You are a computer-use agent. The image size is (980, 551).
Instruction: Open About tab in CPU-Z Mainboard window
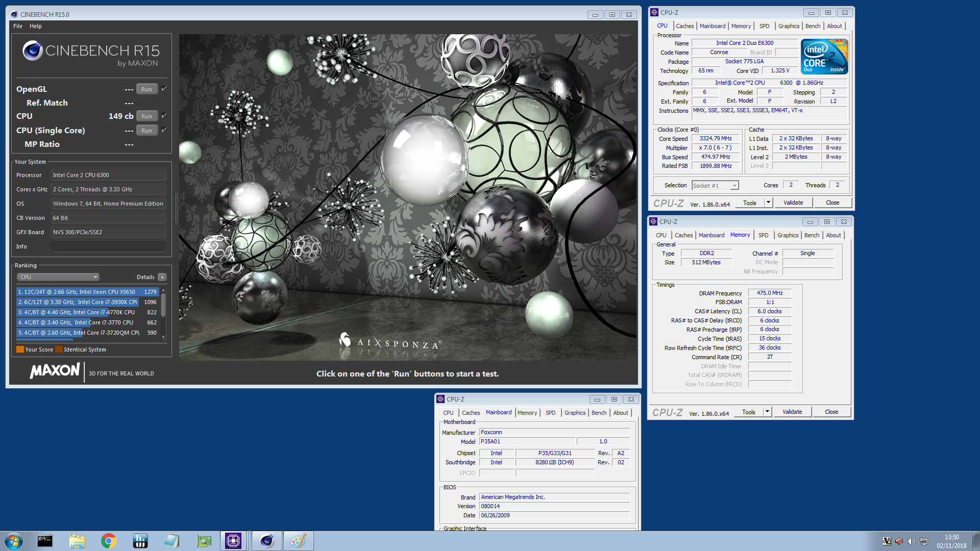621,413
